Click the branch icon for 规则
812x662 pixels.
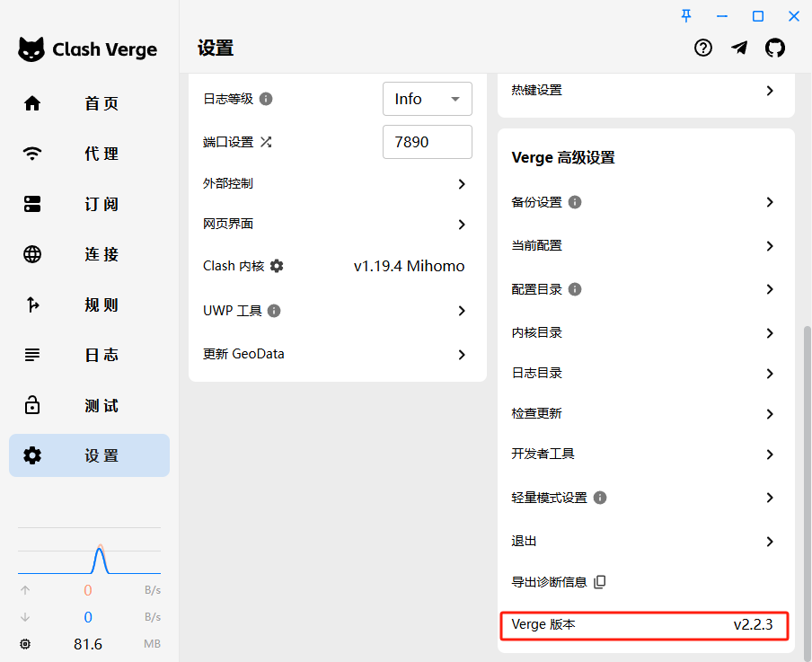32,305
